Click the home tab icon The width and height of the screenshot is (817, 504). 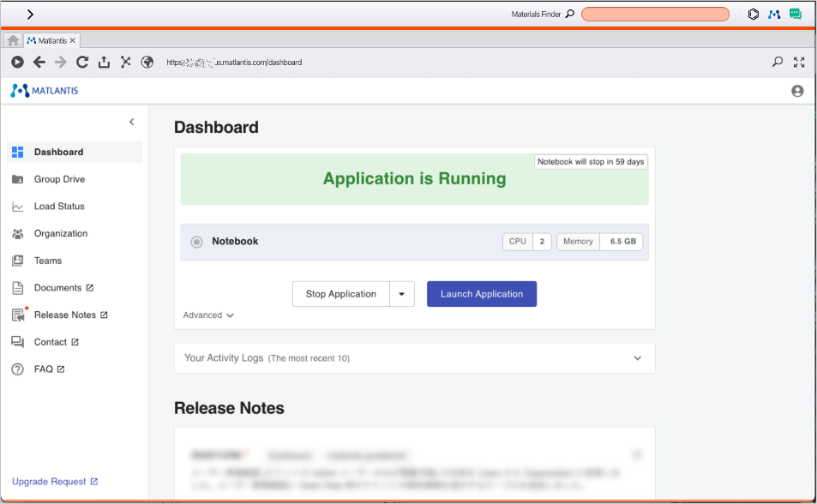(x=13, y=40)
